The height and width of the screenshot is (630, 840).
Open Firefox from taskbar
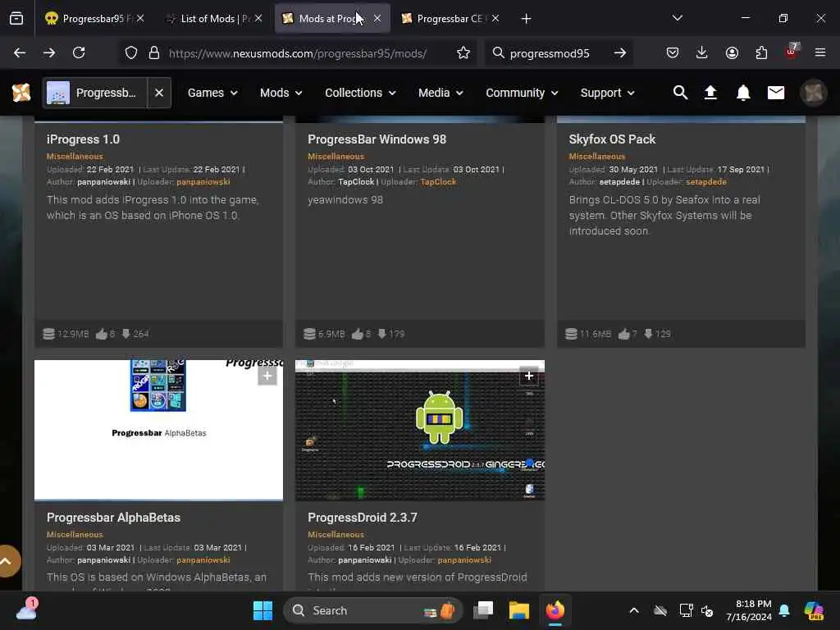click(555, 610)
